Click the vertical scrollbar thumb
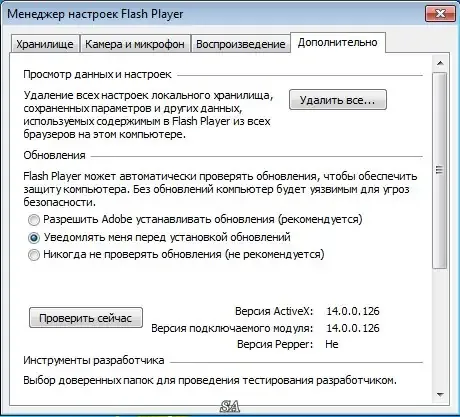 440,170
